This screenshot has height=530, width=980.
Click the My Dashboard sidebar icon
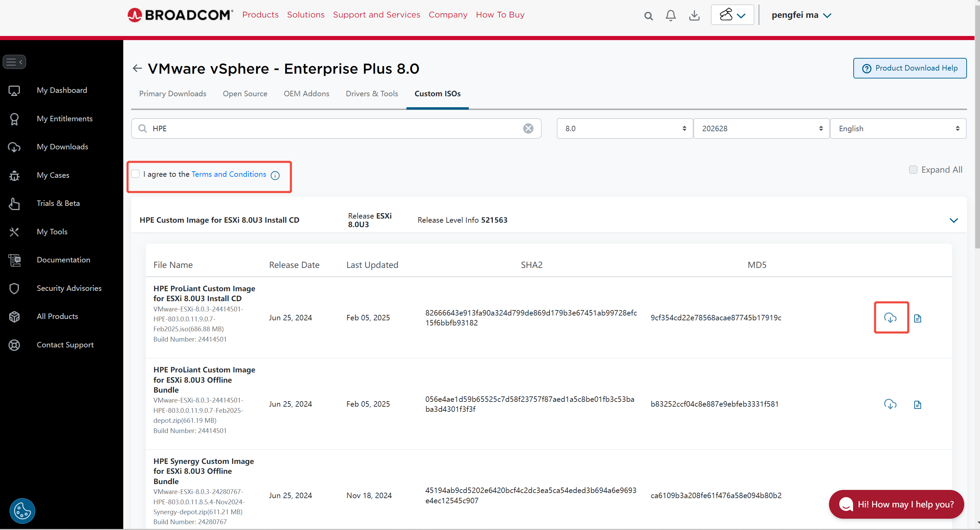[14, 91]
